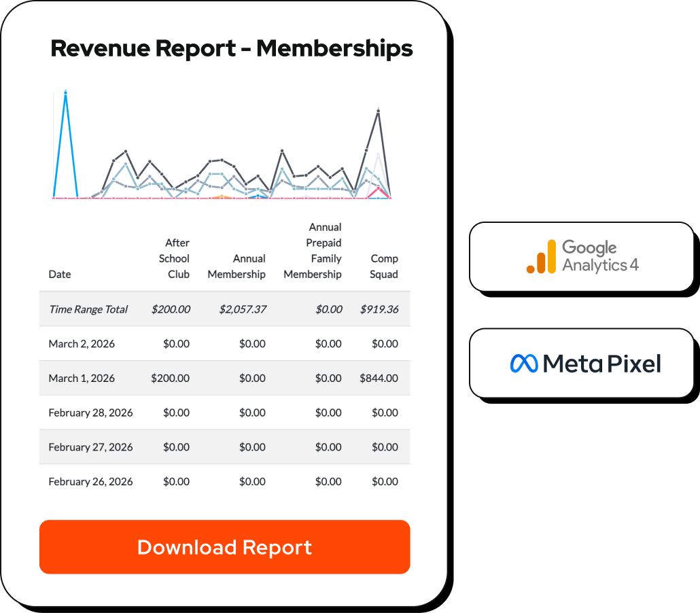
Task: Select the After School Club column header
Action: [x=174, y=258]
